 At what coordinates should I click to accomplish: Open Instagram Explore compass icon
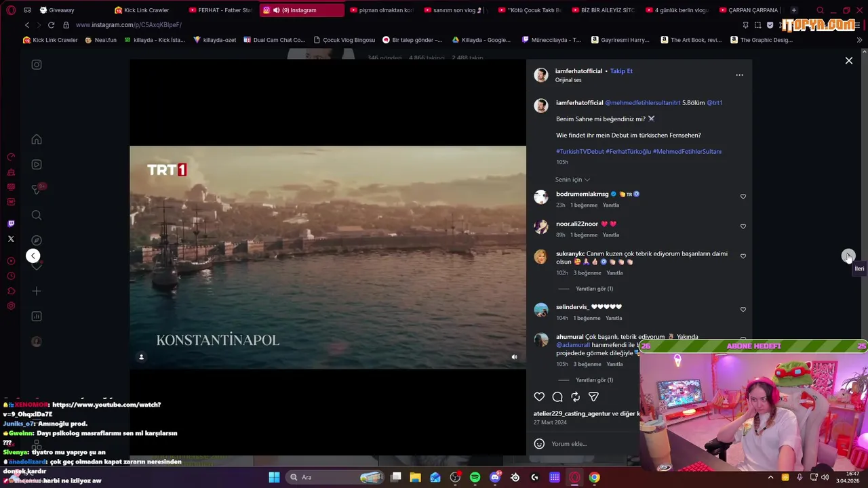(37, 240)
